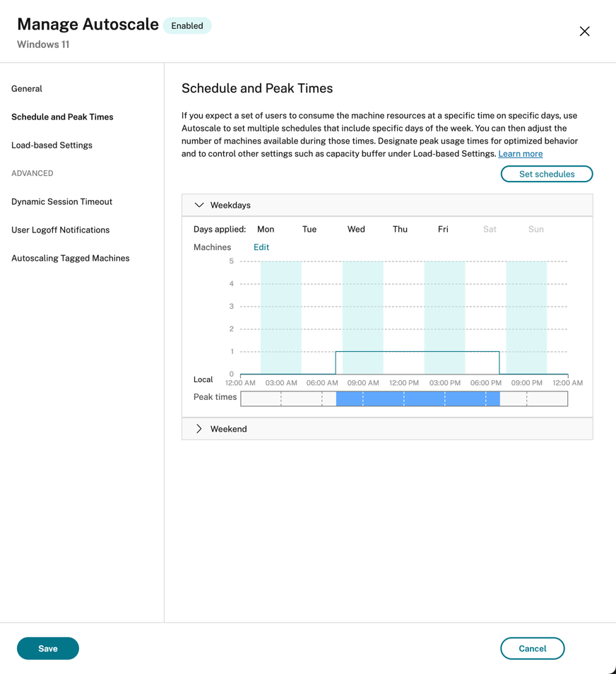Click the Weekdays section title
This screenshot has width=616, height=674.
pos(230,205)
